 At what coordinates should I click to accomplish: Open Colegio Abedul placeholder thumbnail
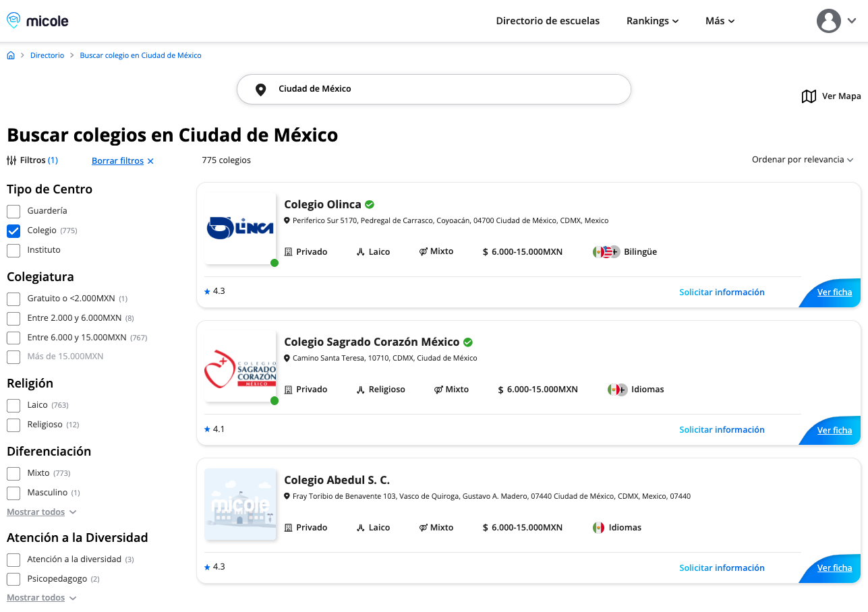[x=240, y=504]
